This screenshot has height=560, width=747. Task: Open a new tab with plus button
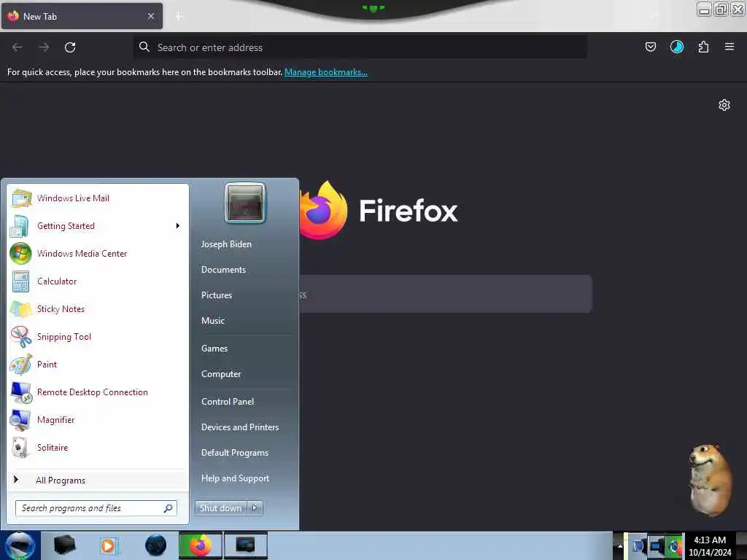[179, 16]
